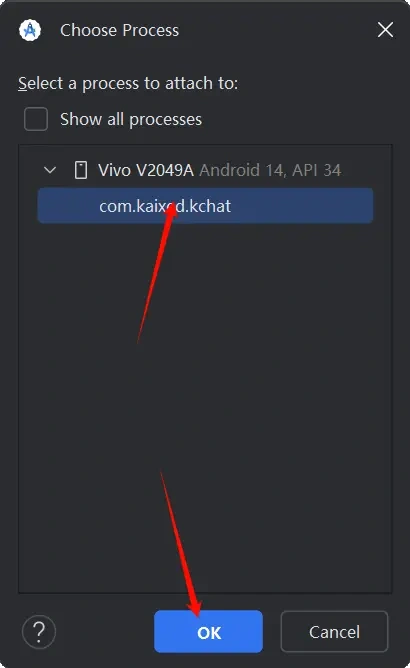Click the highlighted row right of com.kaixed.kchat

click(x=302, y=206)
